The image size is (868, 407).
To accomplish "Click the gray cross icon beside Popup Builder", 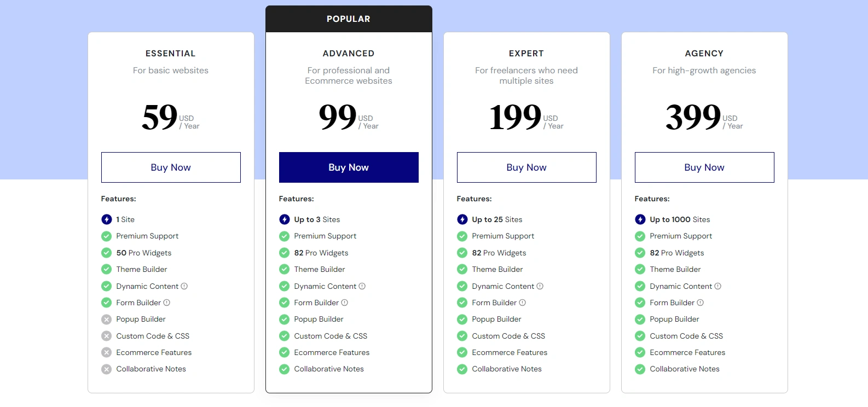I will tap(107, 319).
